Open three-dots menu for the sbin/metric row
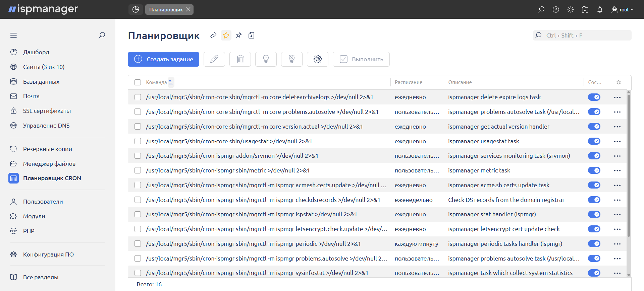 pos(617,170)
